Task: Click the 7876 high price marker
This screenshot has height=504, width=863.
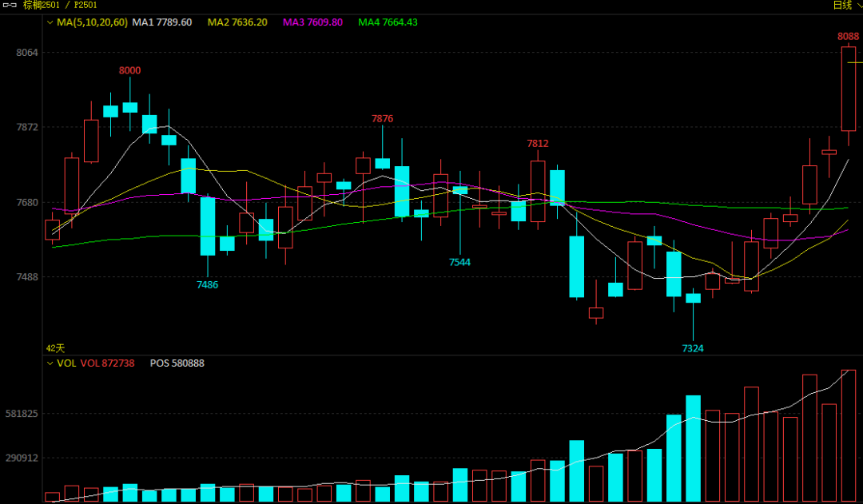Action: [x=382, y=119]
